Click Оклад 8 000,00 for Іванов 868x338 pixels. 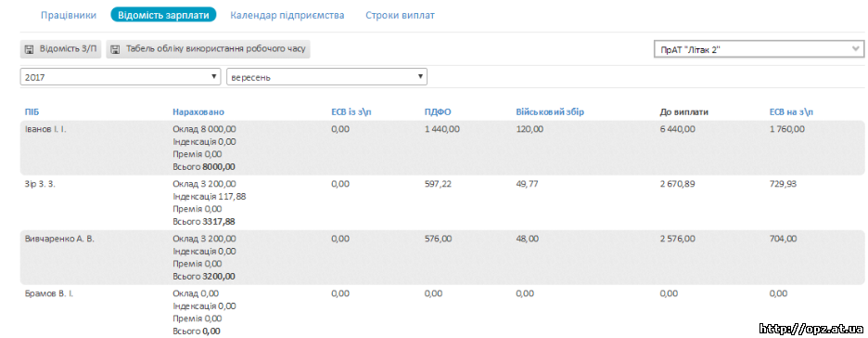204,128
